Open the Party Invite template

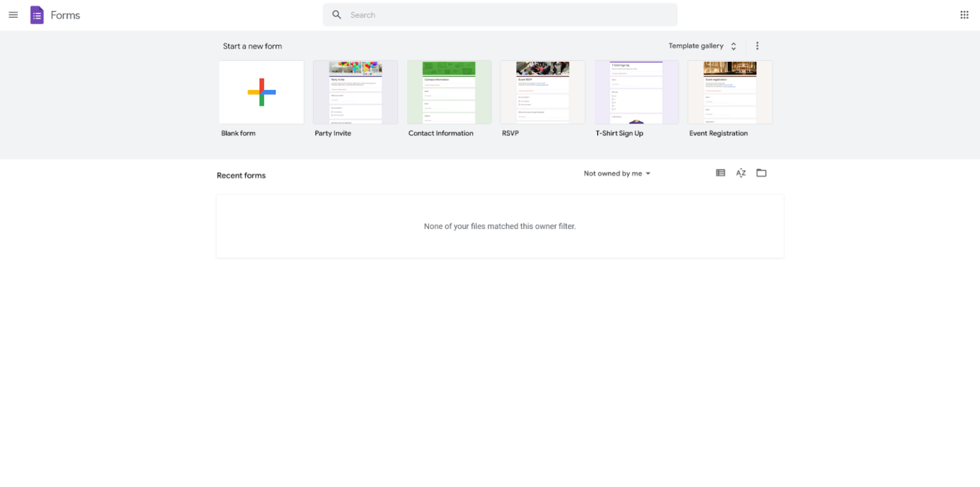point(355,91)
